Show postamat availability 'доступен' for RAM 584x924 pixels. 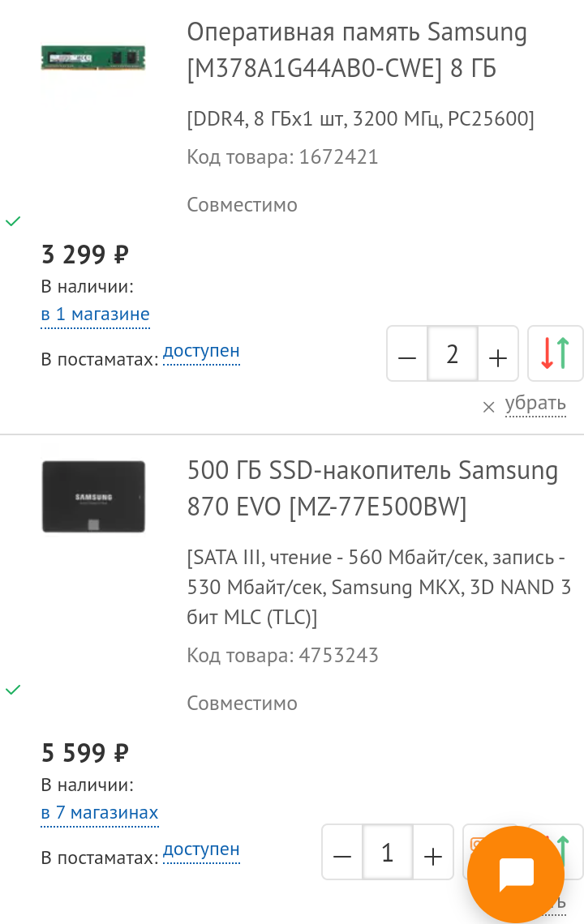(x=201, y=352)
